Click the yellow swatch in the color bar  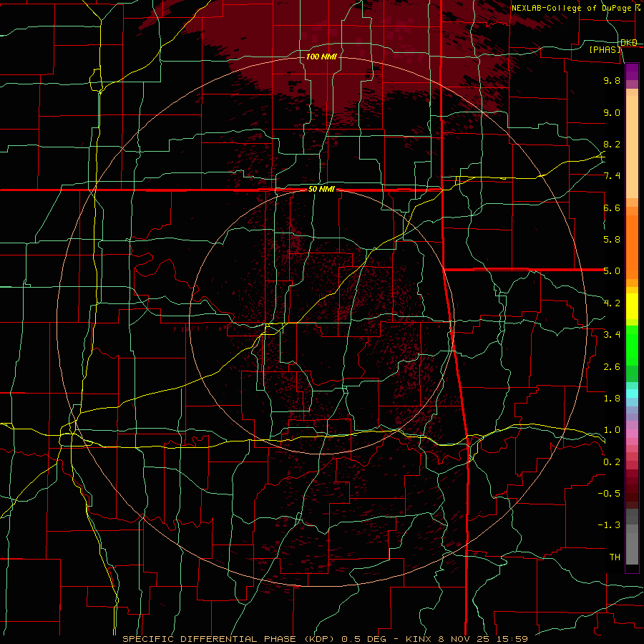(632, 306)
